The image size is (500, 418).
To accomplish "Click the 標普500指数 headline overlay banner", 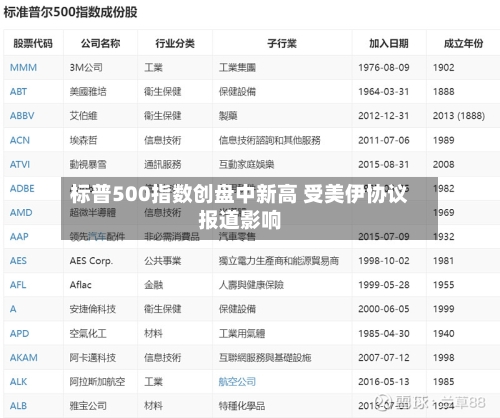I will 249,208.
